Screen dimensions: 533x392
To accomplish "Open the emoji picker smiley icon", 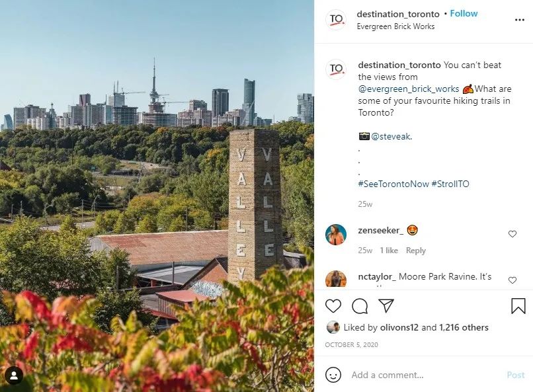I will point(333,375).
